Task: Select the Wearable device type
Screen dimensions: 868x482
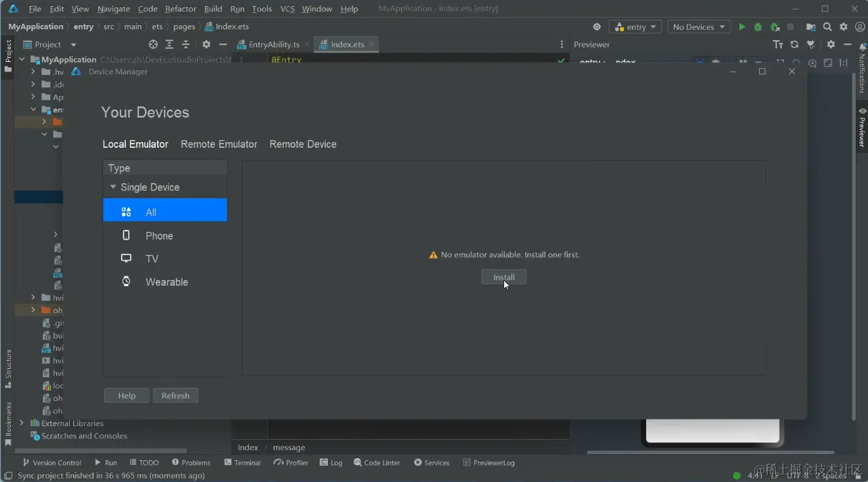Action: click(x=165, y=282)
